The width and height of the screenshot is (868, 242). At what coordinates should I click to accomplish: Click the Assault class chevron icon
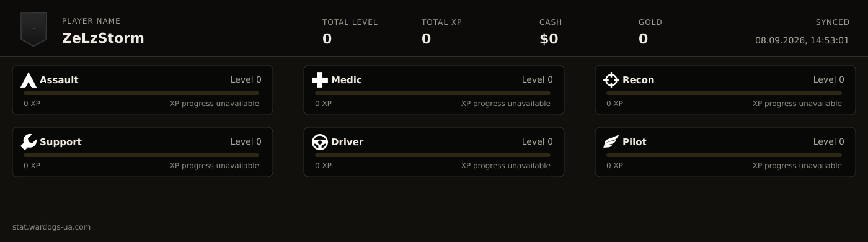[29, 80]
